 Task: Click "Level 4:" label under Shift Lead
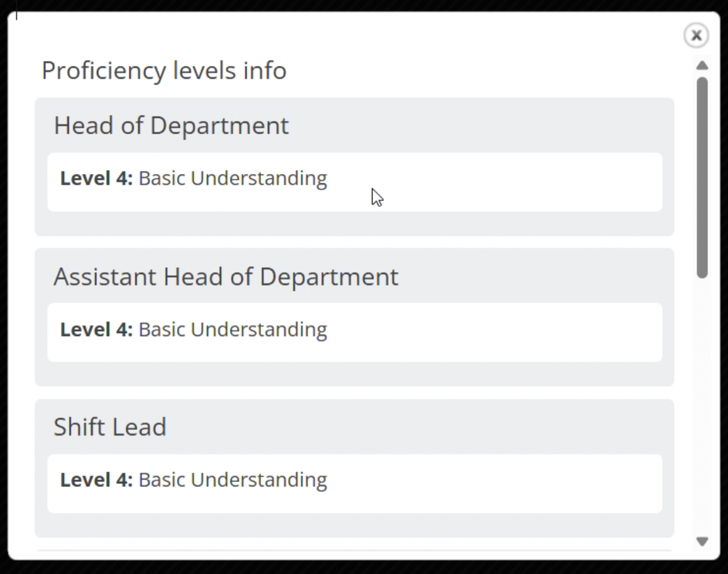tap(96, 480)
